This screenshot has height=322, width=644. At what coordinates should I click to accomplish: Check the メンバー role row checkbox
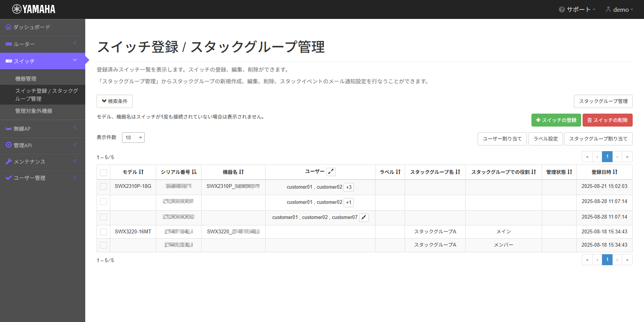tap(103, 245)
